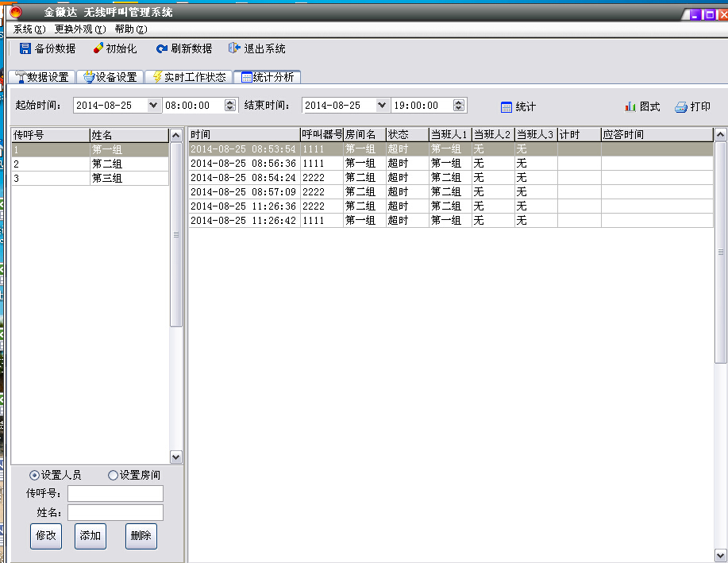Click the 刷新数据 refresh arrow icon
The image size is (728, 563).
(x=162, y=48)
